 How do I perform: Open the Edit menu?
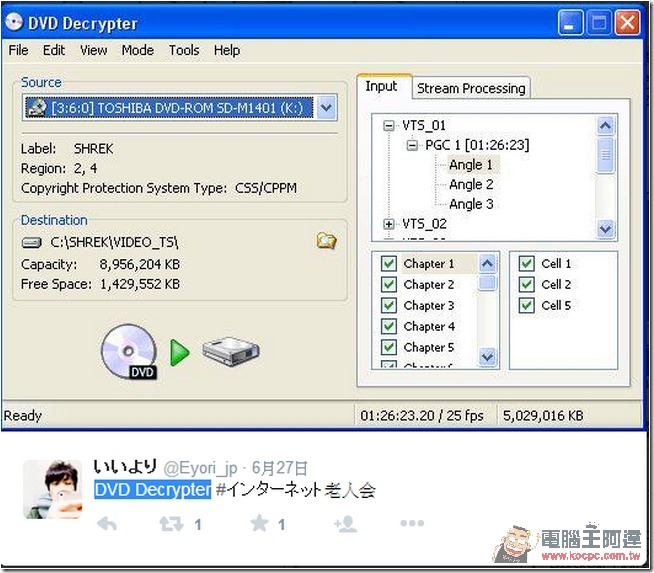click(x=54, y=50)
